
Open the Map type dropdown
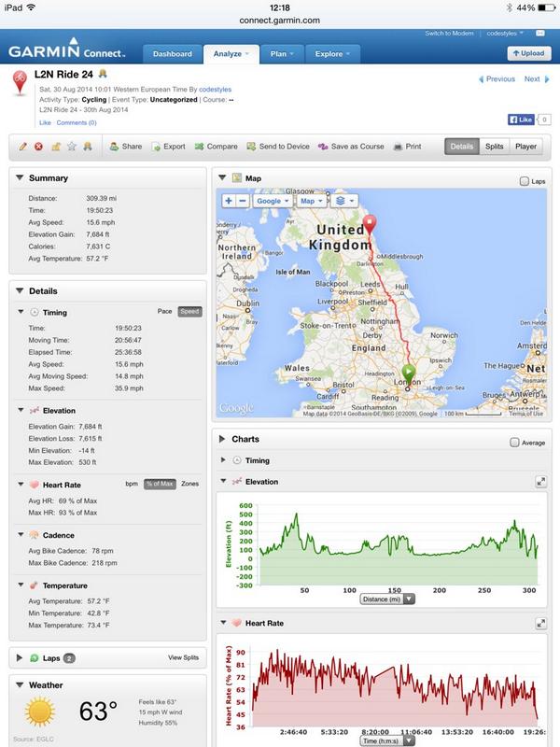(x=312, y=201)
